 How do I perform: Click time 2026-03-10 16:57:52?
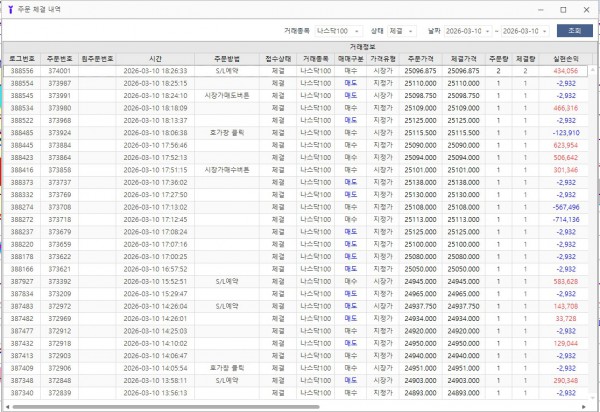(x=155, y=269)
